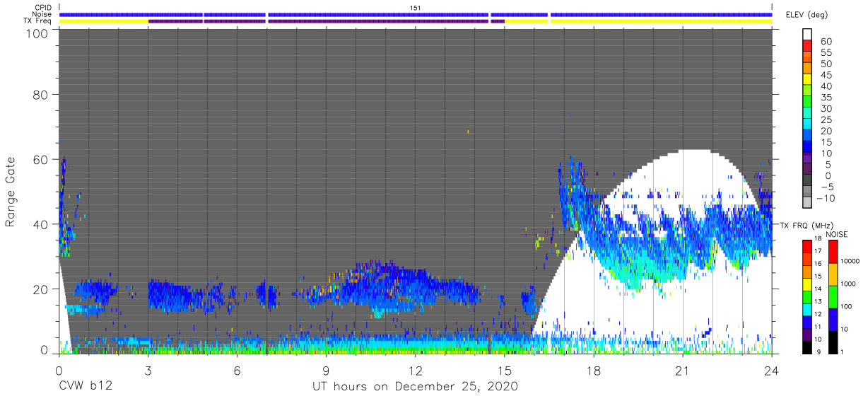This screenshot has height=401, width=868.
Task: Click the 24 tick on UT hours axis
Action: (772, 371)
